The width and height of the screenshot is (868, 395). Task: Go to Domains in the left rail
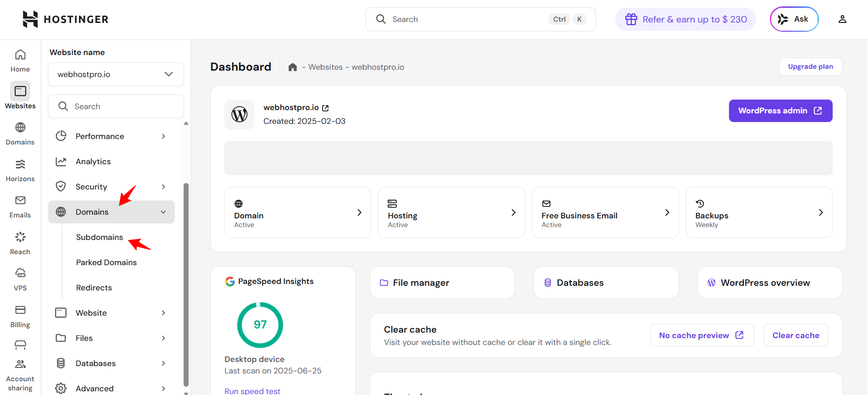tap(20, 134)
